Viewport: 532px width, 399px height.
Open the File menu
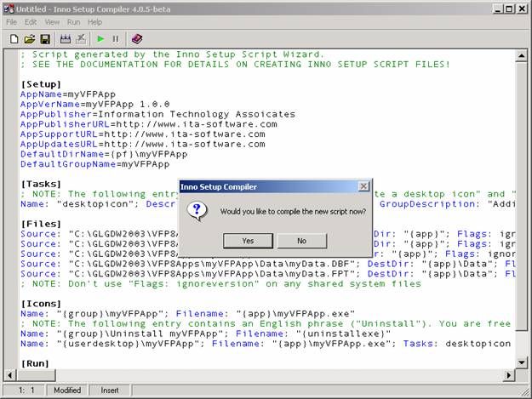coord(11,22)
